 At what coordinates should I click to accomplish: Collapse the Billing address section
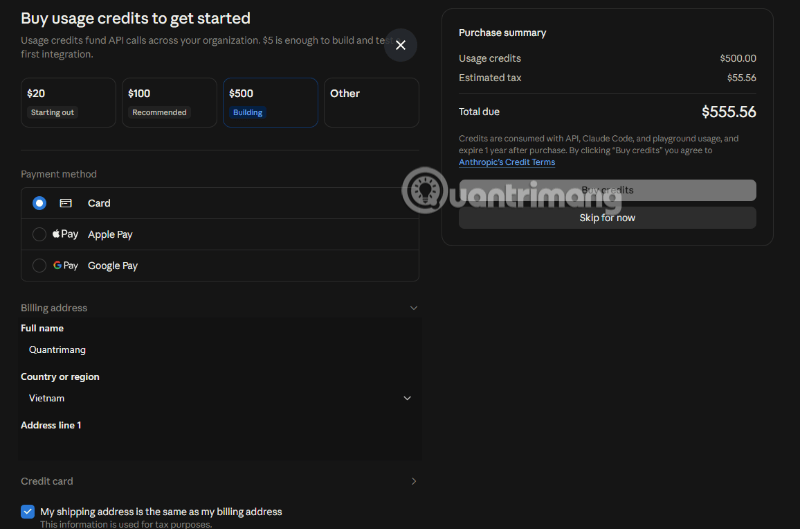point(414,308)
